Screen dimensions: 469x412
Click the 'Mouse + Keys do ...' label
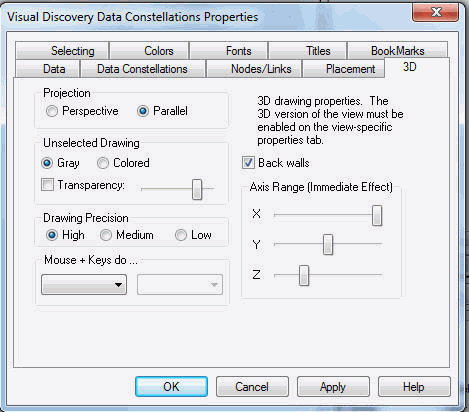tap(91, 260)
